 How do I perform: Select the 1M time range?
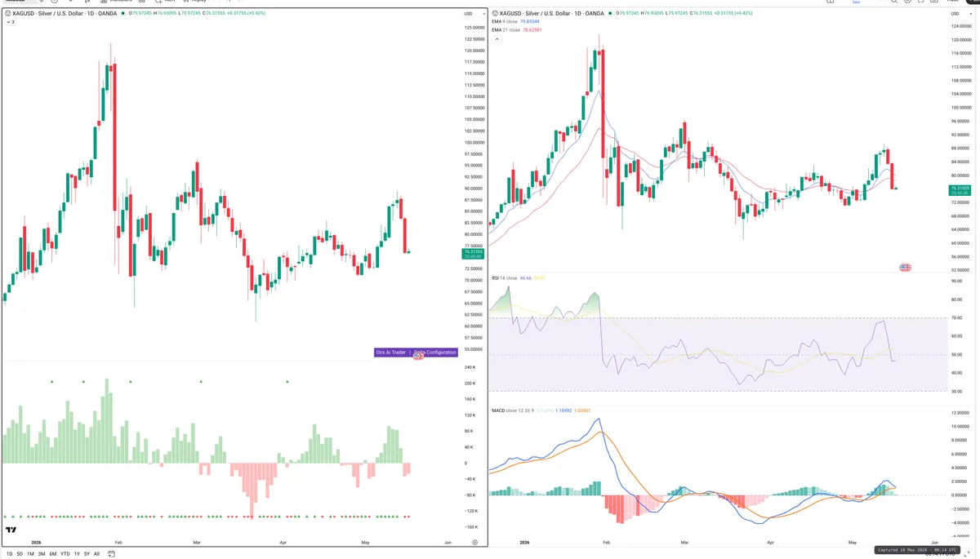pyautogui.click(x=31, y=553)
